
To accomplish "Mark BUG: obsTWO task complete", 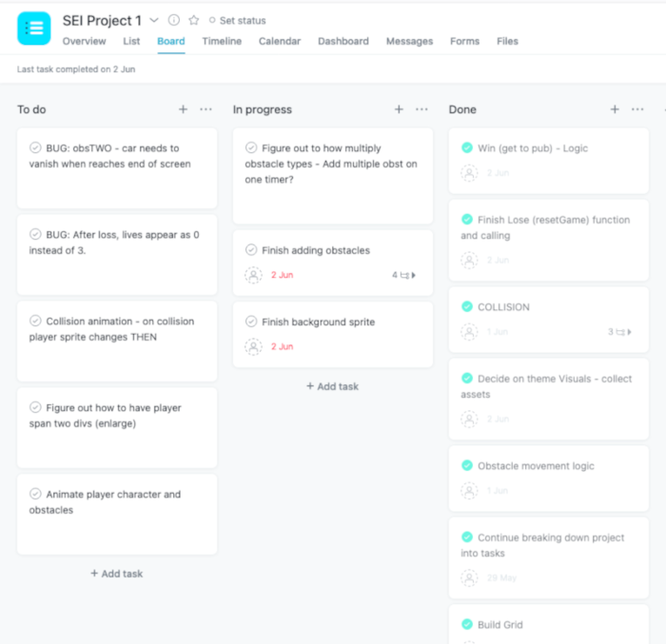I will tap(35, 147).
